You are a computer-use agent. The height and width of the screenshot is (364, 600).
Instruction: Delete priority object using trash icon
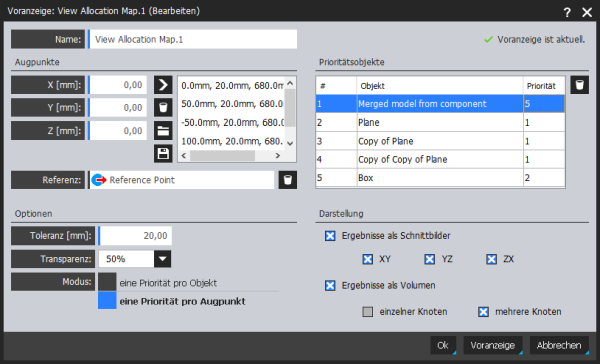click(x=580, y=85)
